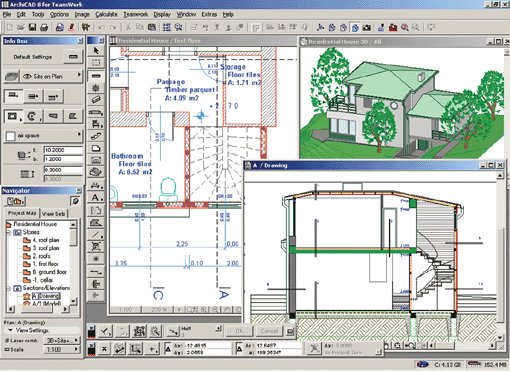The image size is (510, 371).
Task: Select the Line tool in the toolbox
Action: pos(96,235)
